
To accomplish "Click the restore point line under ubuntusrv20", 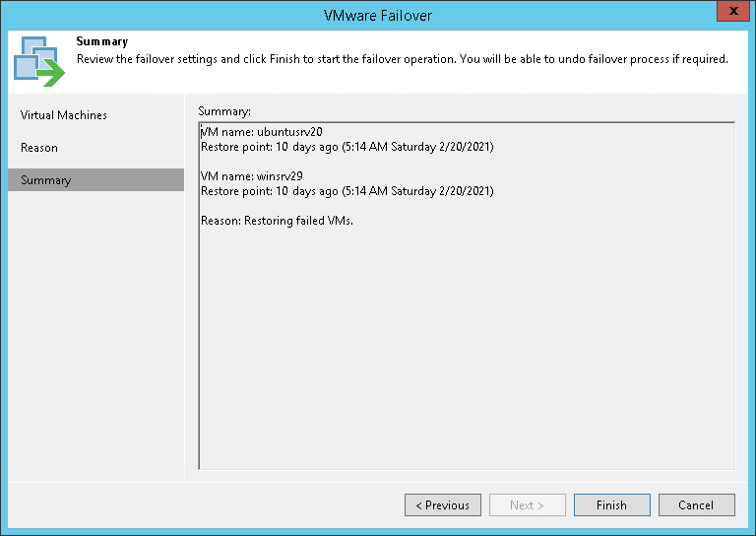I will tap(347, 147).
